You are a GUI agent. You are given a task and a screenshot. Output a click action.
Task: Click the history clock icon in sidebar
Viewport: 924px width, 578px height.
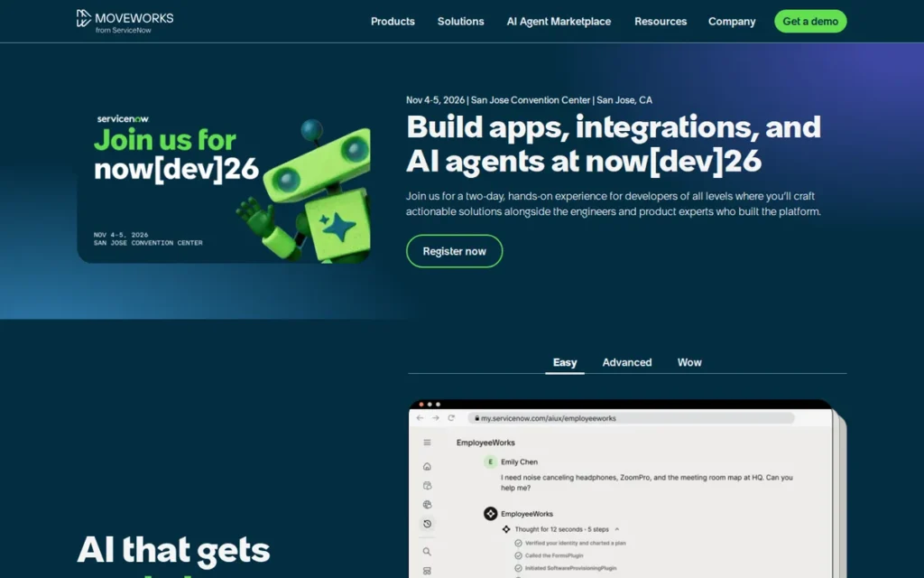[427, 523]
